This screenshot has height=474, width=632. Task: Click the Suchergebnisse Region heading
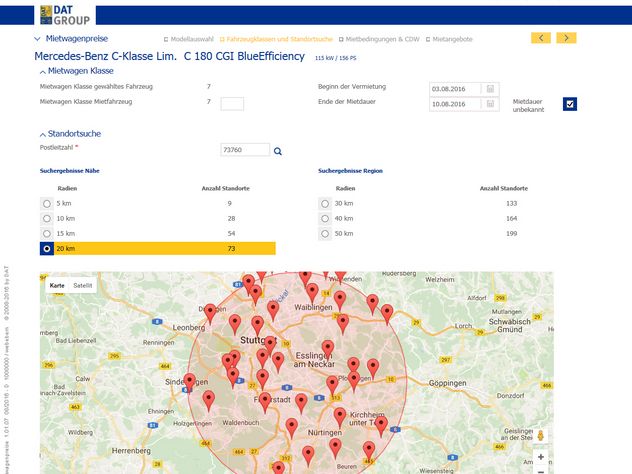pos(350,171)
